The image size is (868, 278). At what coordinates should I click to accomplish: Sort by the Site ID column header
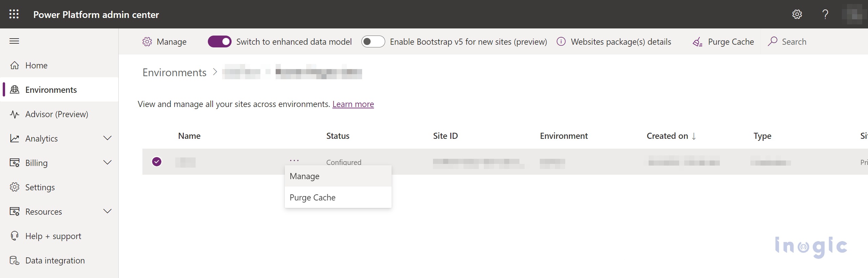445,136
